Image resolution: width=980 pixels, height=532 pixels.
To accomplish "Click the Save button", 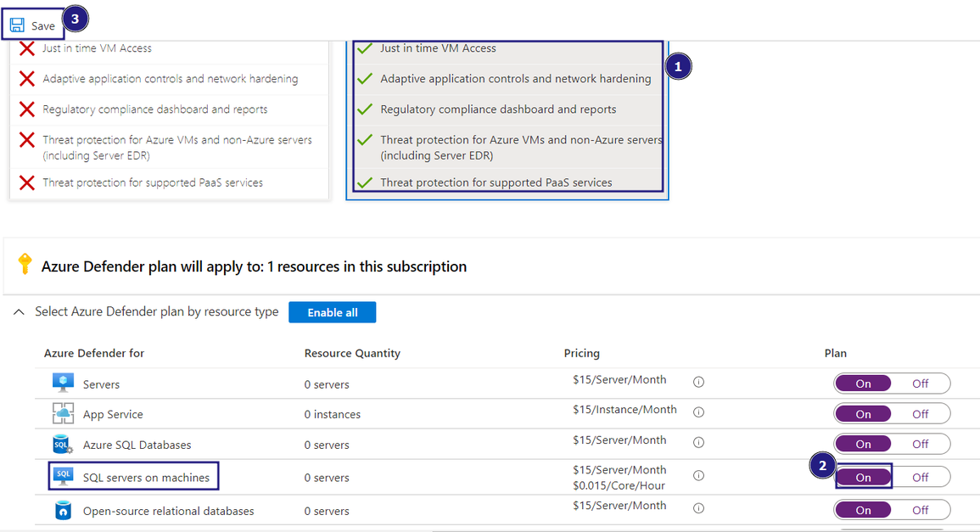I will click(x=32, y=25).
